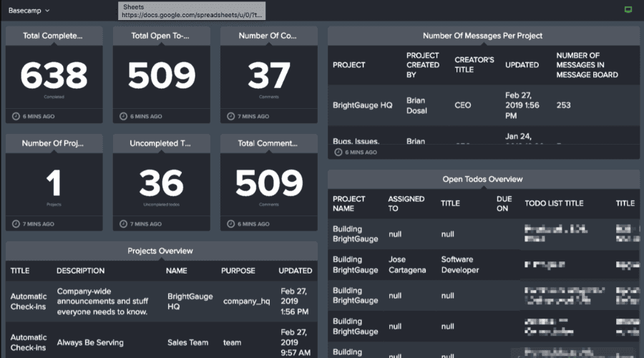This screenshot has height=358, width=644.
Task: Click the 253 messages value
Action: click(564, 105)
